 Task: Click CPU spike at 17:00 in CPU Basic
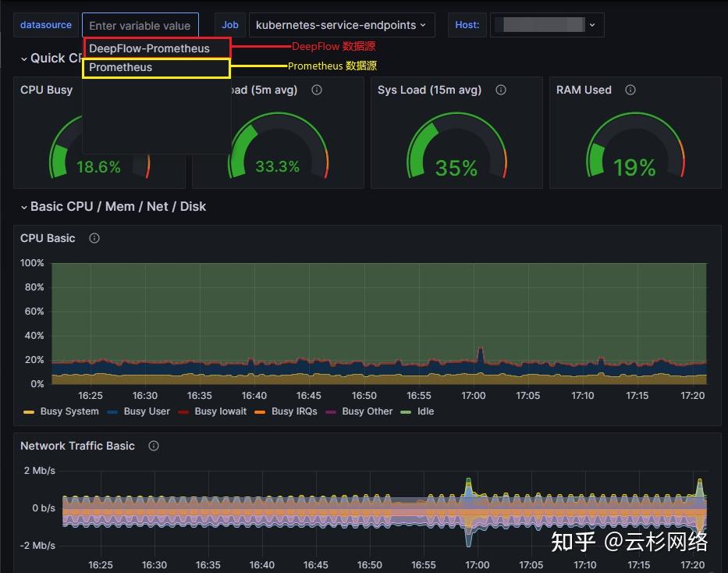click(481, 354)
